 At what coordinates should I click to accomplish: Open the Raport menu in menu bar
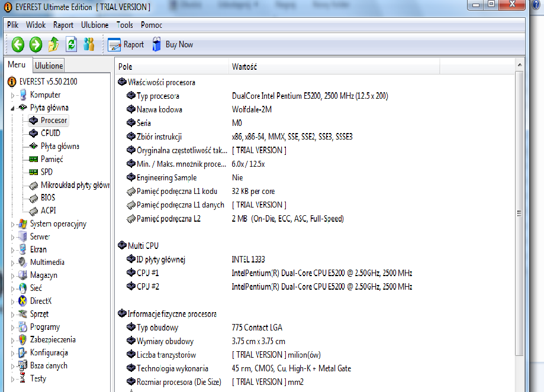[63, 25]
